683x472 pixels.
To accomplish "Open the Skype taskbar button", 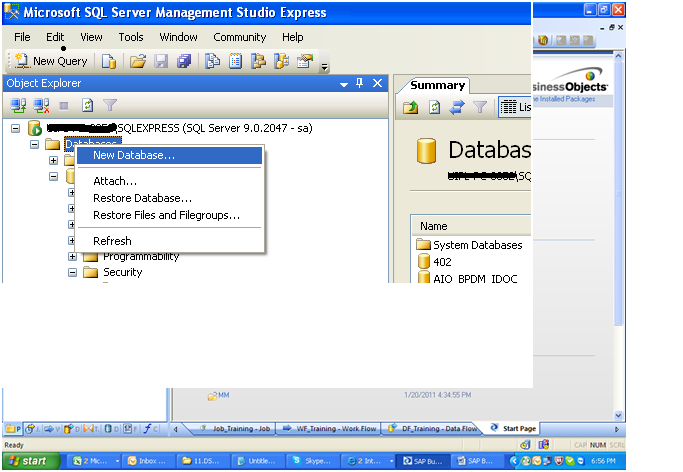I will pos(312,461).
